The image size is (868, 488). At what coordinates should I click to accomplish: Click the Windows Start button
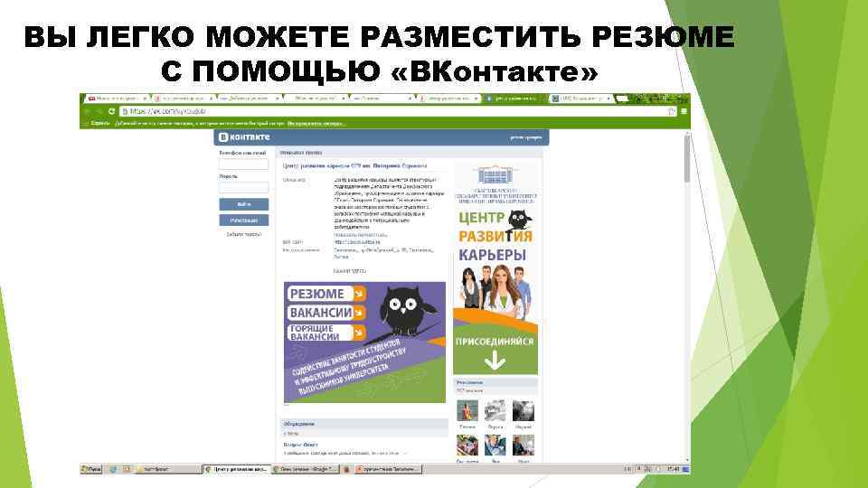click(91, 469)
